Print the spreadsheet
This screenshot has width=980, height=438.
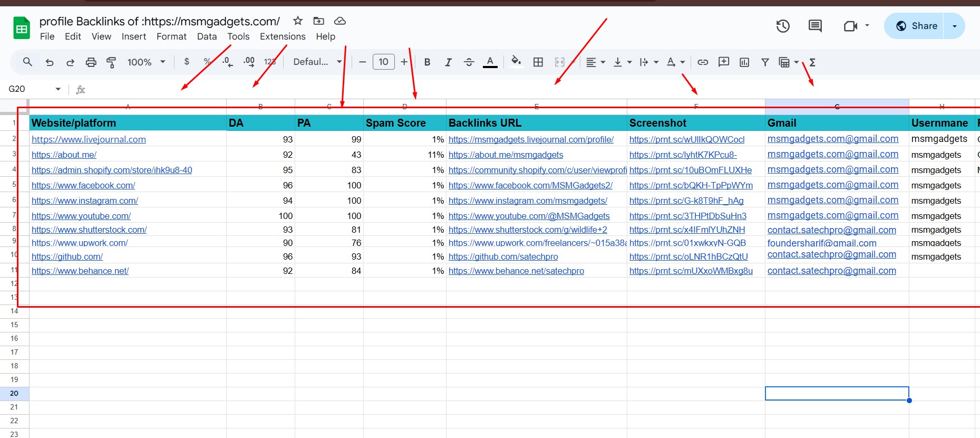[91, 62]
